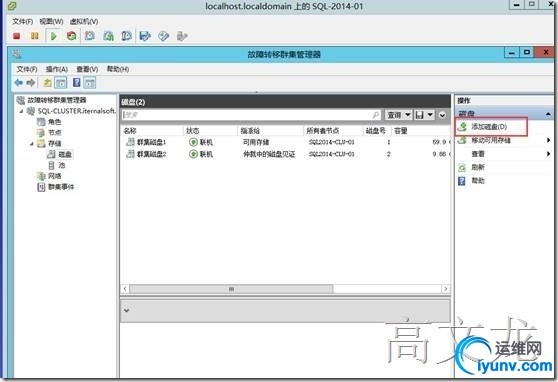
Task: Expand 移动可用存储 submenu arrow
Action: coord(548,140)
